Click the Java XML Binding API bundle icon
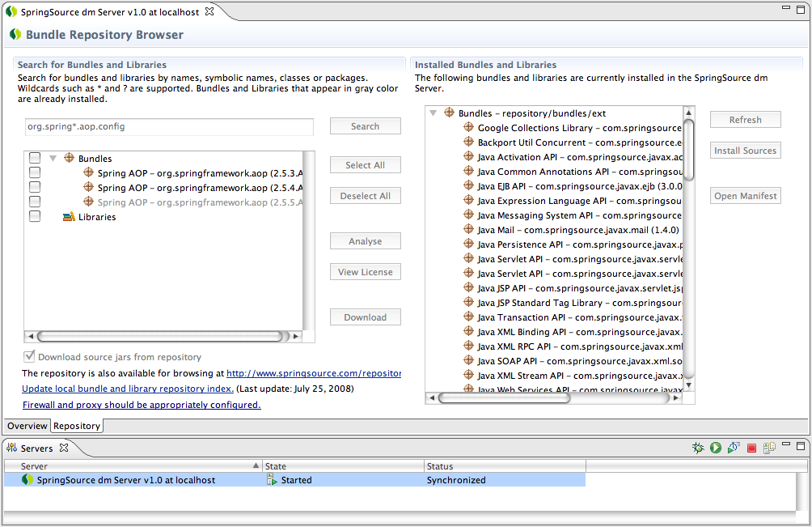The image size is (812, 527). (468, 331)
